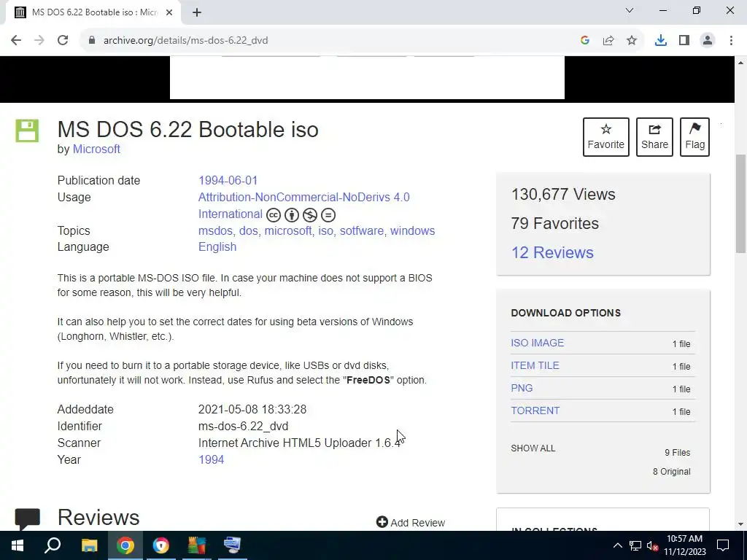Open the notification center
The height and width of the screenshot is (560, 747).
click(x=723, y=545)
